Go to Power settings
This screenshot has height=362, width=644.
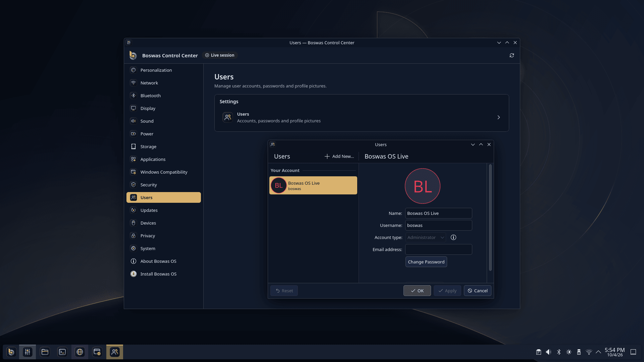point(163,134)
